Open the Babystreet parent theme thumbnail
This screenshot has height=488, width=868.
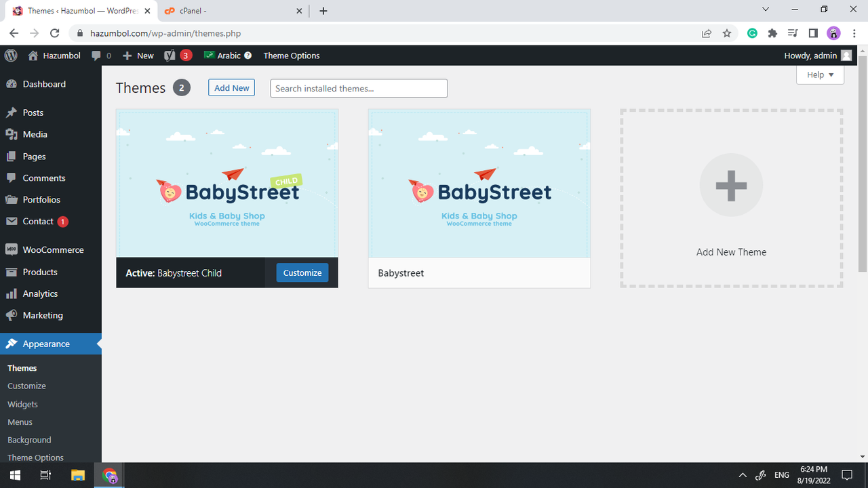[x=479, y=184]
